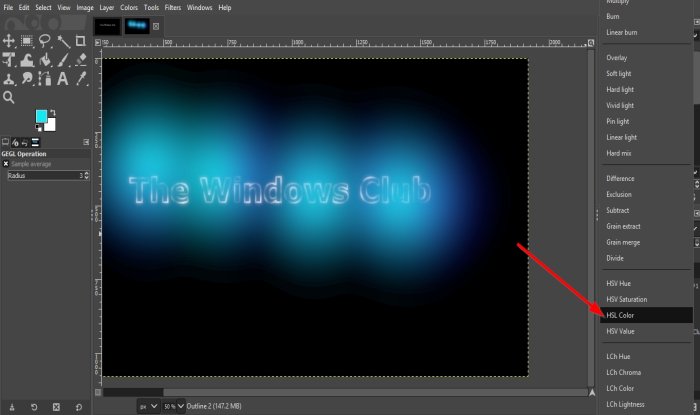The height and width of the screenshot is (415, 700).
Task: Open the Select menu
Action: (x=43, y=8)
